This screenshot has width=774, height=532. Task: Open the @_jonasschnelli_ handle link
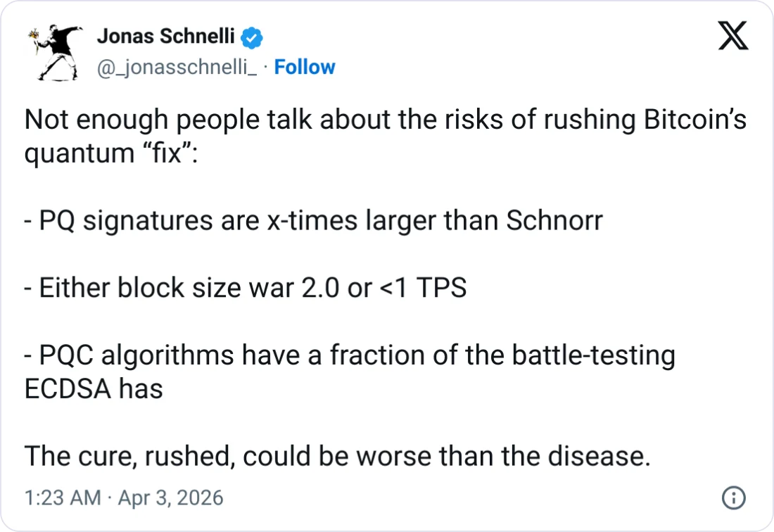click(x=177, y=68)
